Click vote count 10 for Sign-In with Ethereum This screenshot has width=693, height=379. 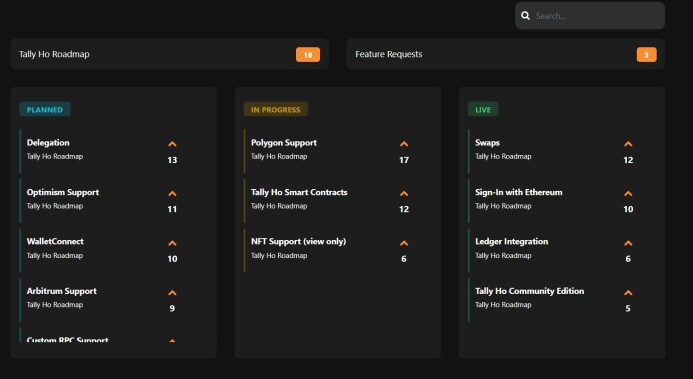pos(628,209)
